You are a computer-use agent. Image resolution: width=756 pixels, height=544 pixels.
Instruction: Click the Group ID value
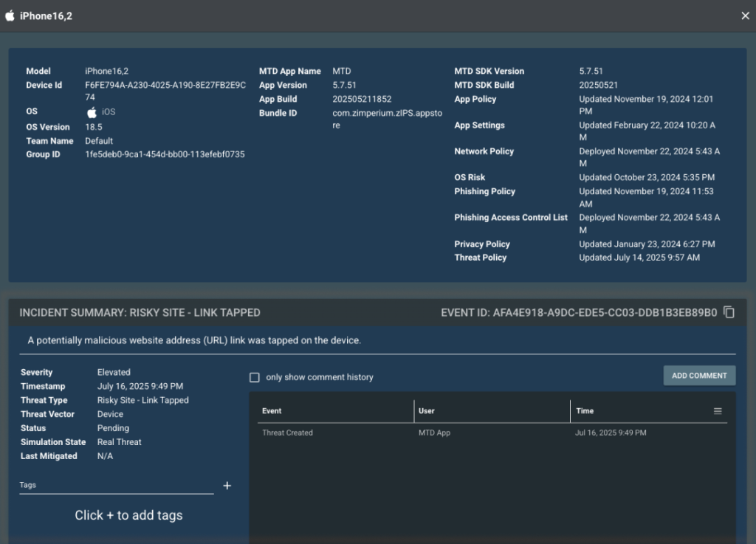tap(165, 154)
